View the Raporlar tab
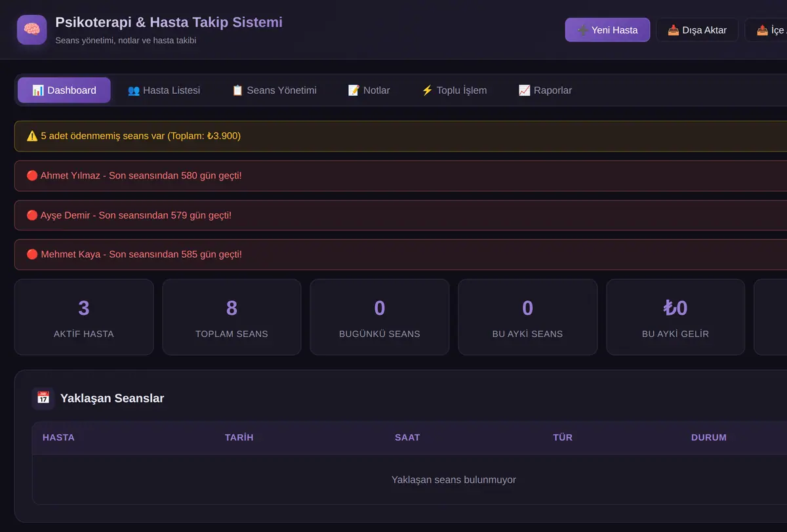The height and width of the screenshot is (532, 787). point(545,91)
